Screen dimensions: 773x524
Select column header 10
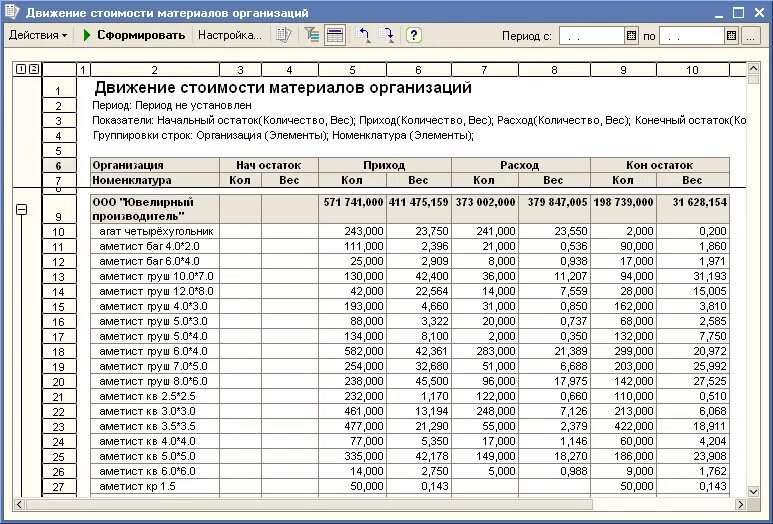click(693, 70)
